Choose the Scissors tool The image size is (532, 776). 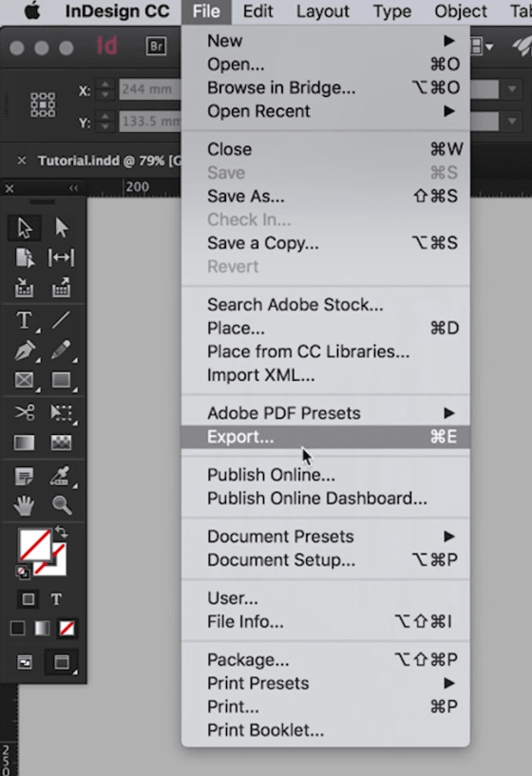pyautogui.click(x=25, y=412)
